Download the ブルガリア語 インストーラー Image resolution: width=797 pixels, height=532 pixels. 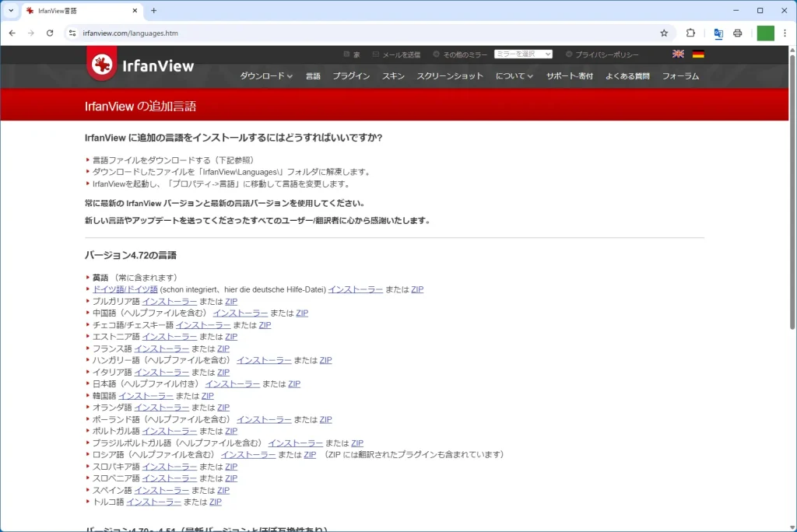(x=169, y=301)
